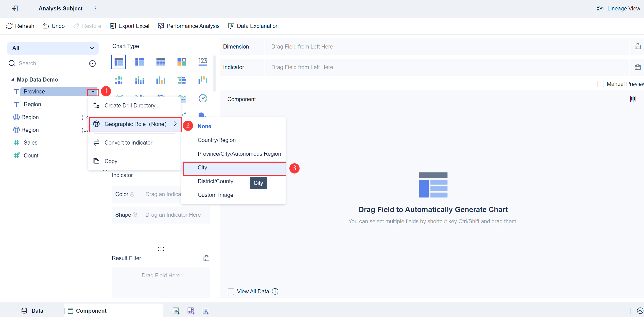Collapse the Map Data Demo tree
The image size is (644, 317).
click(13, 80)
